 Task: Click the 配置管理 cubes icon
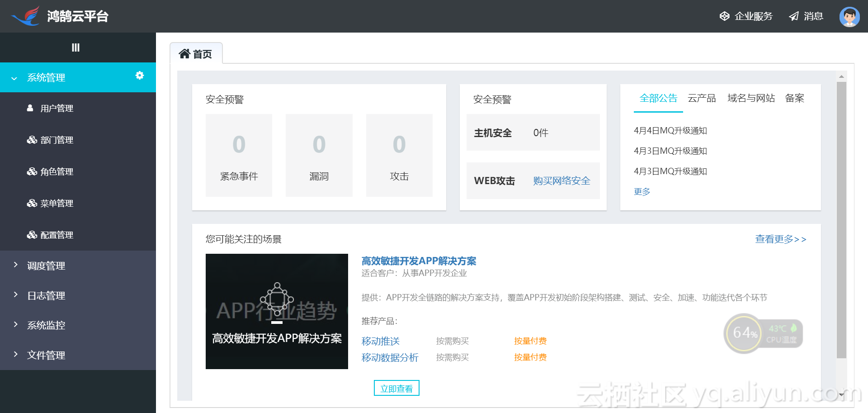pos(32,235)
